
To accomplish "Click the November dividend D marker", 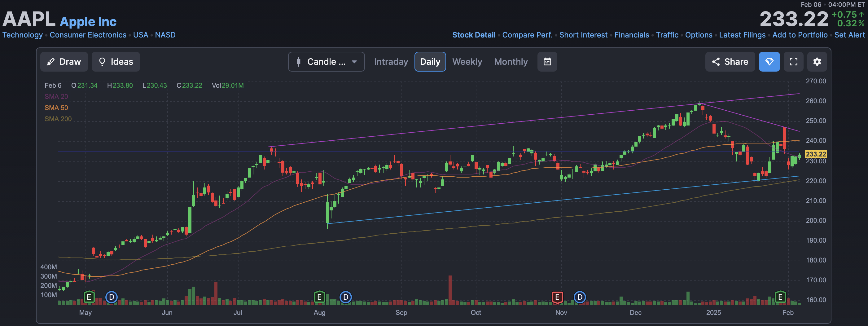I will click(x=580, y=297).
